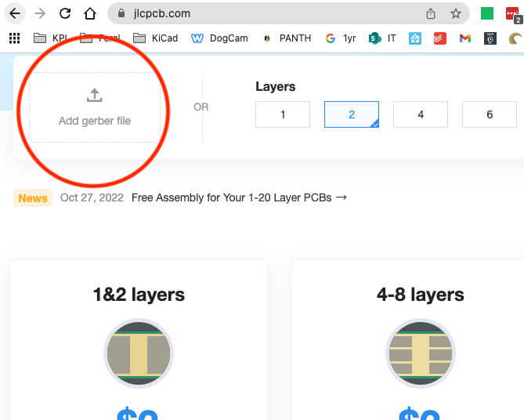Viewport: 524px width, 420px height.
Task: Open the IT SharePoint bookmark
Action: [382, 38]
